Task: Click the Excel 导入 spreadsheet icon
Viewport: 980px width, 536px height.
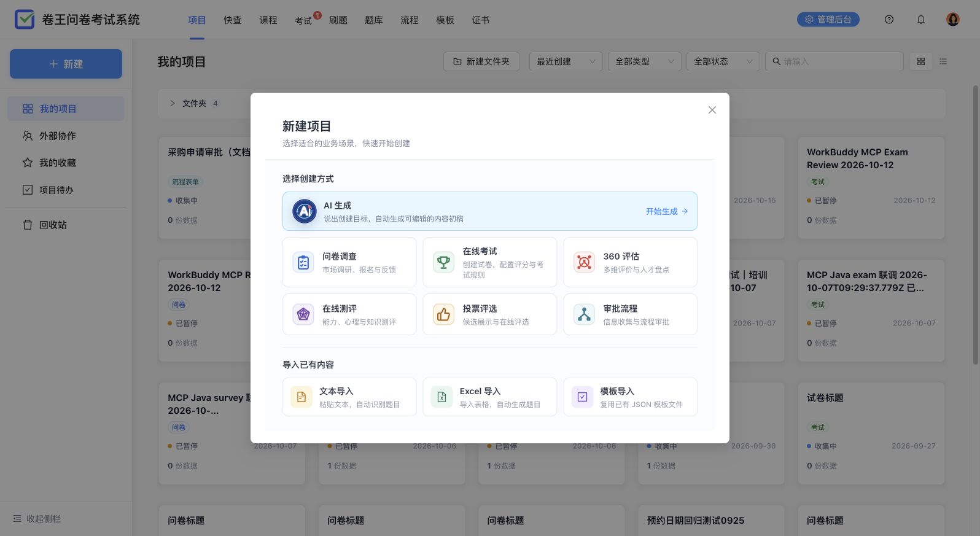Action: point(441,397)
